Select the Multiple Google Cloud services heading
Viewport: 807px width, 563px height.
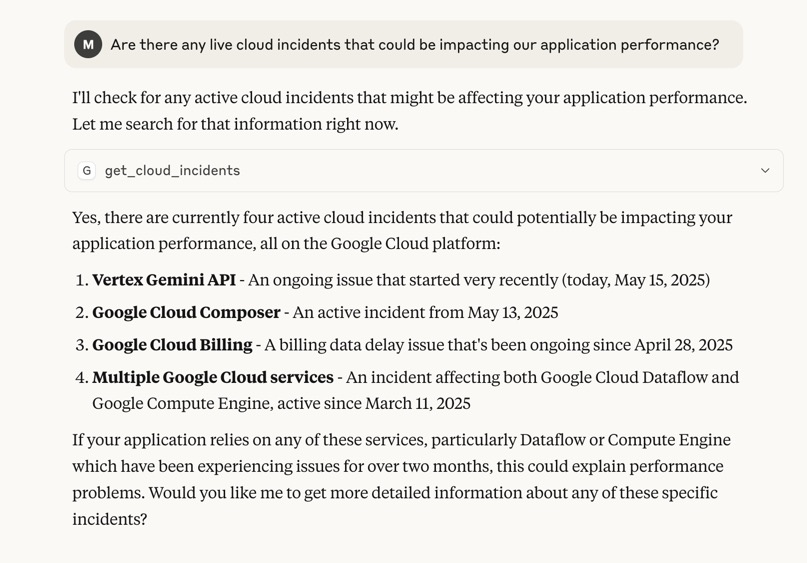[213, 378]
